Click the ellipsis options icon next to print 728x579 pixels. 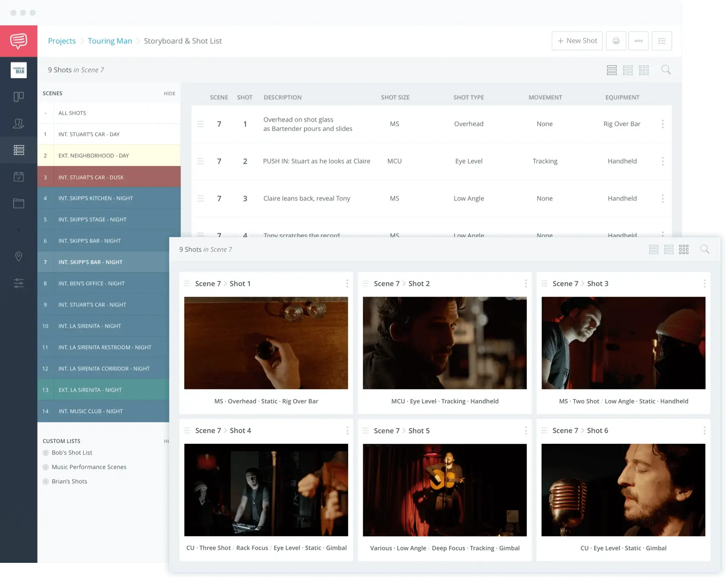point(638,41)
